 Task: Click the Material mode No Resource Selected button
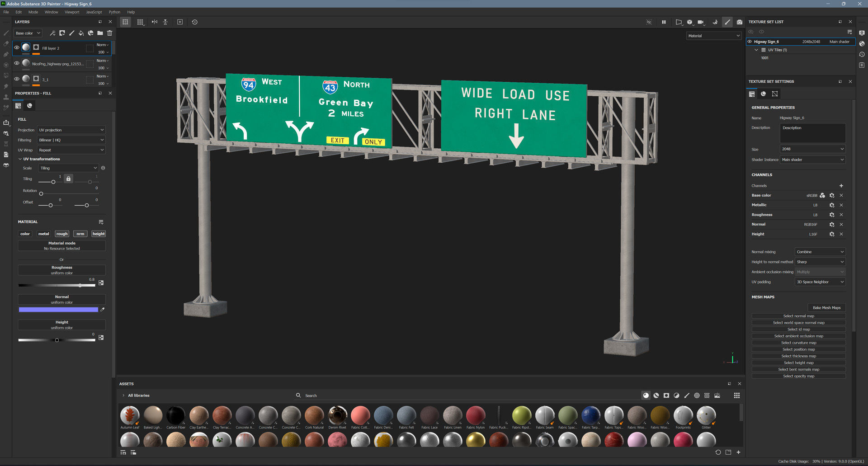click(x=62, y=246)
